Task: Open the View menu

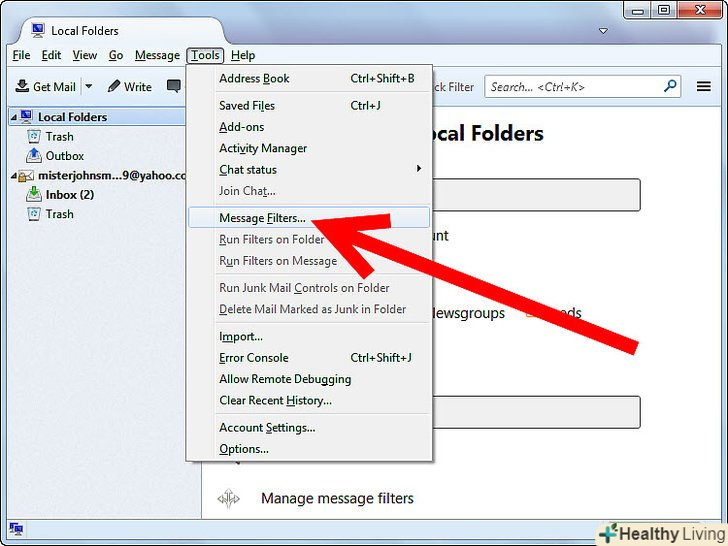Action: tap(84, 55)
